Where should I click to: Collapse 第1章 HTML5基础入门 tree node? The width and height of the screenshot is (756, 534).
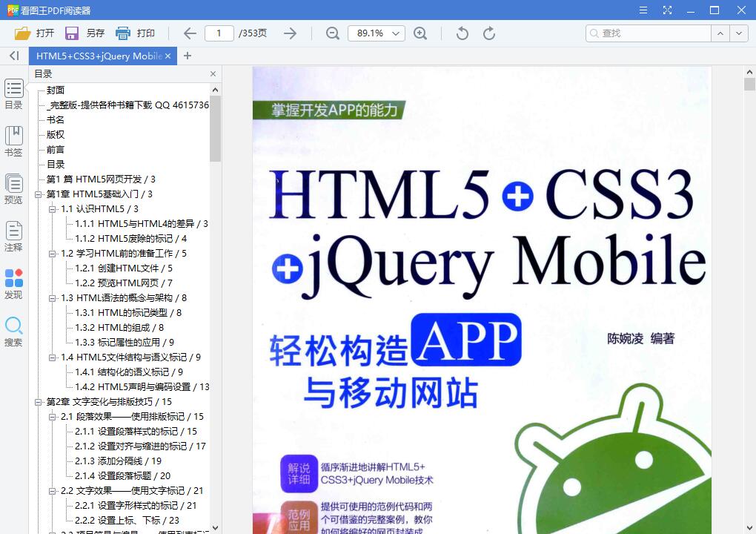pos(38,194)
